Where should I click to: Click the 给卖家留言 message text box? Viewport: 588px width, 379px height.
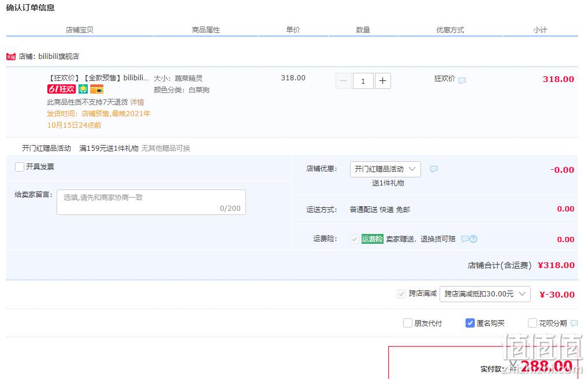(151, 202)
